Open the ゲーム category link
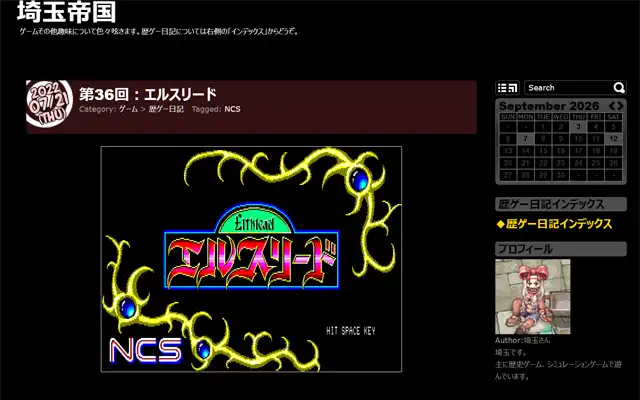 128,109
